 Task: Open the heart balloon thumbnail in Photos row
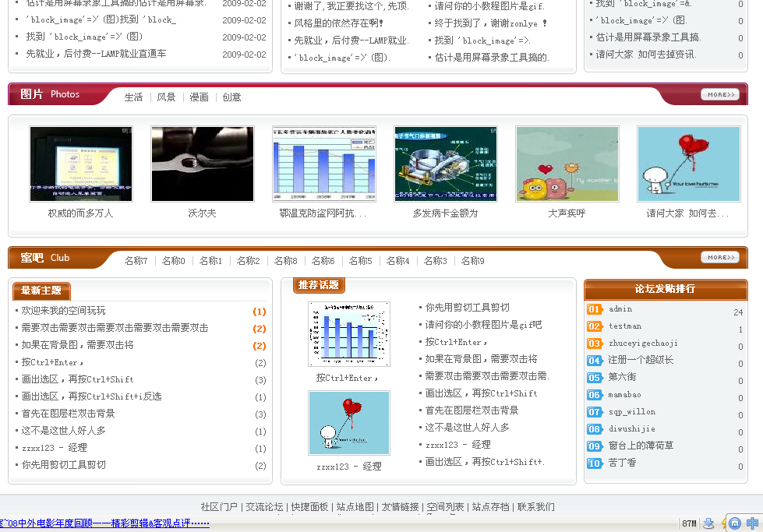click(689, 164)
